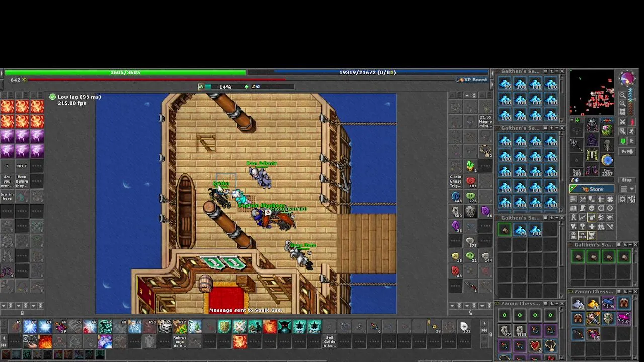The width and height of the screenshot is (644, 362).
Task: Use the golden shield spell hotkey
Action: [x=225, y=327]
